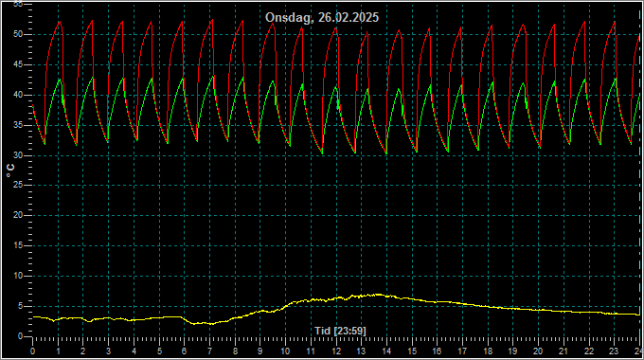Image resolution: width=644 pixels, height=360 pixels.
Task: Click hour 6 on the time axis
Action: [x=185, y=351]
